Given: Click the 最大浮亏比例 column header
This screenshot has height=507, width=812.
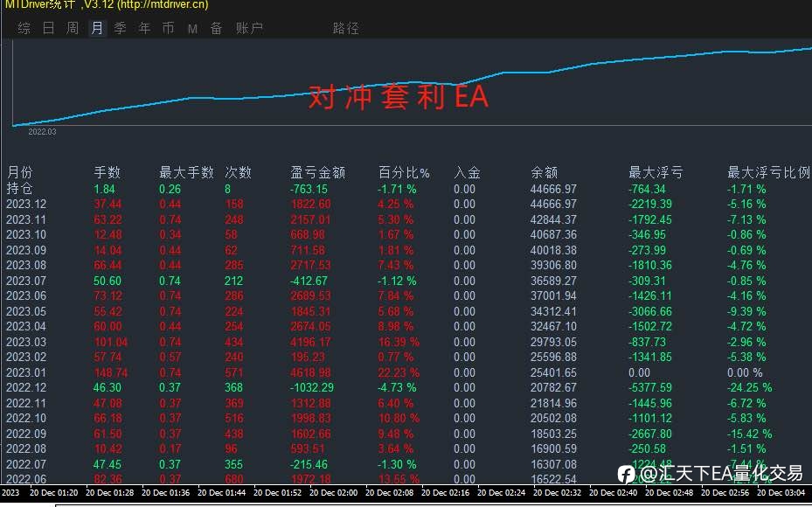Looking at the screenshot, I should click(768, 172).
